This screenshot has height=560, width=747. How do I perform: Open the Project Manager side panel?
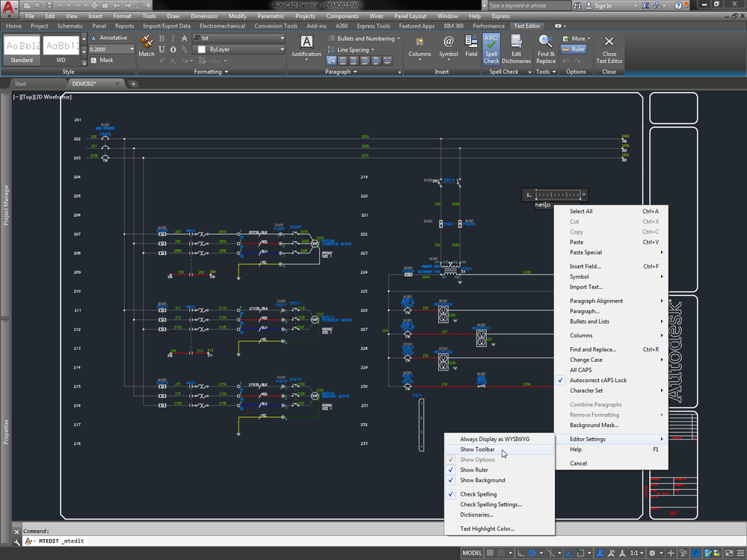point(6,205)
